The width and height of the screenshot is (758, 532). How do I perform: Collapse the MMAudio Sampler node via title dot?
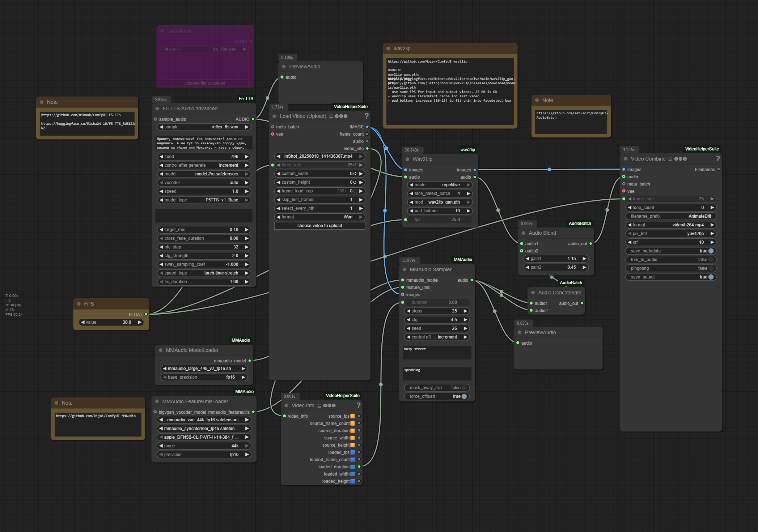point(405,269)
